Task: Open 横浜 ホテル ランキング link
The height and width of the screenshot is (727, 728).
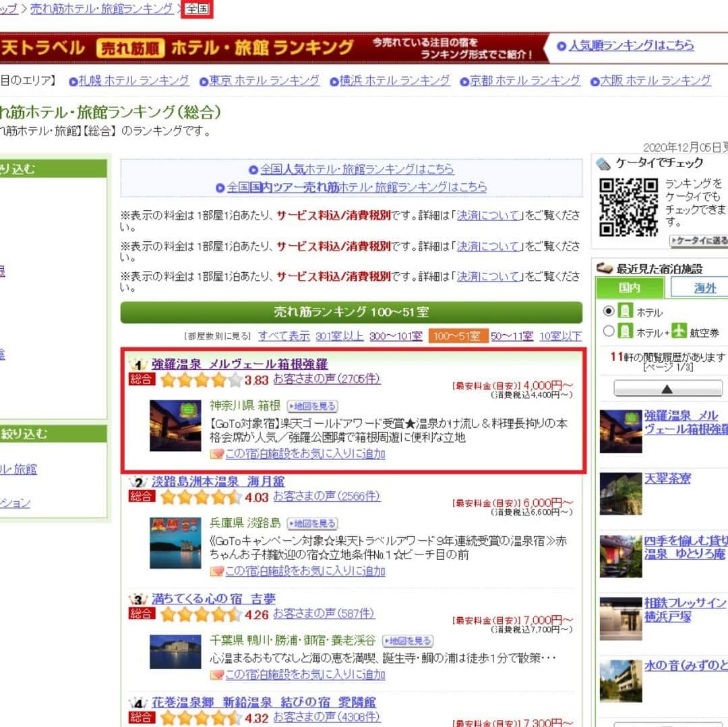Action: pos(394,81)
